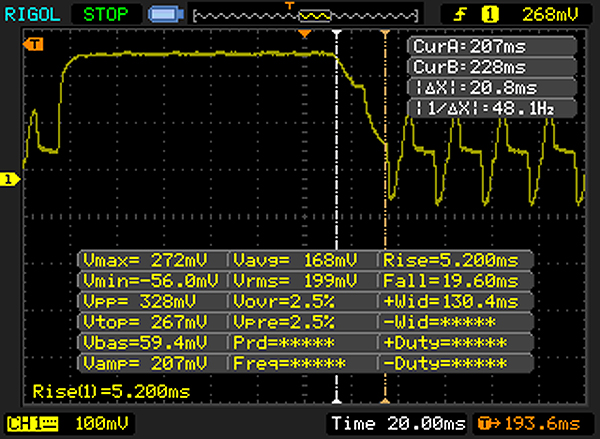The image size is (600, 439).
Task: Click the |1/ΔX|=48.1Hz readout
Action: (x=492, y=109)
